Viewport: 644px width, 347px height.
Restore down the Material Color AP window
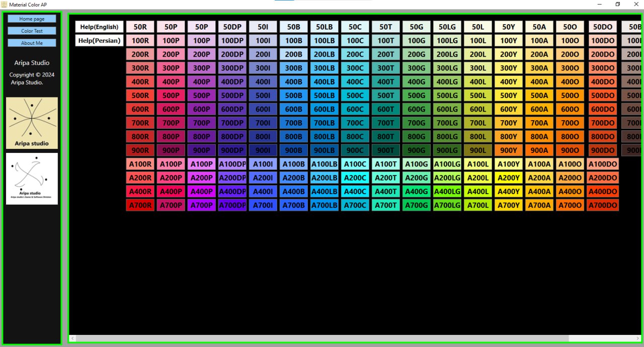(x=618, y=4)
